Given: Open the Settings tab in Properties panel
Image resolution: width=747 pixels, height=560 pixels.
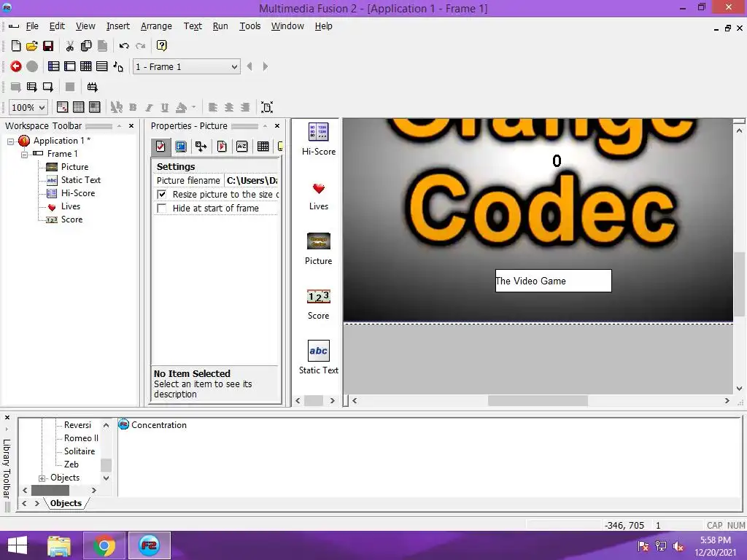Looking at the screenshot, I should pos(160,147).
